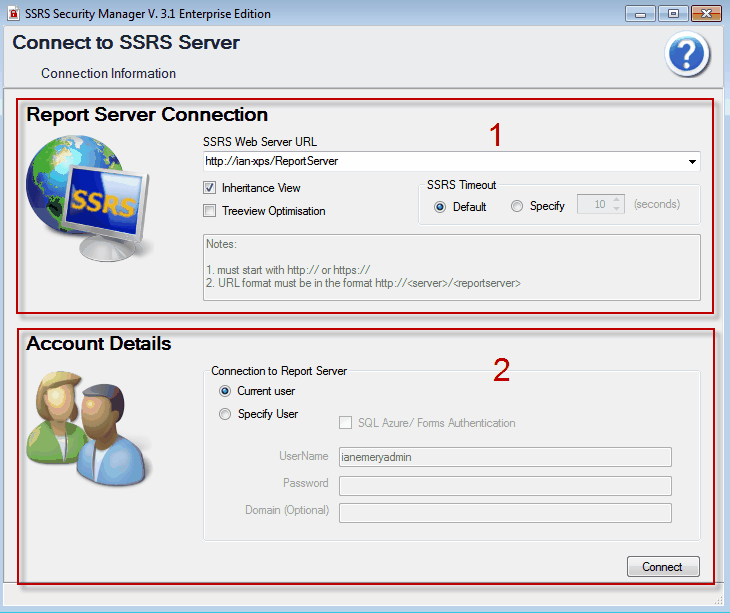Viewport: 730px width, 613px height.
Task: Expand the SSRS Web Server URL dropdown arrow
Action: pyautogui.click(x=692, y=162)
